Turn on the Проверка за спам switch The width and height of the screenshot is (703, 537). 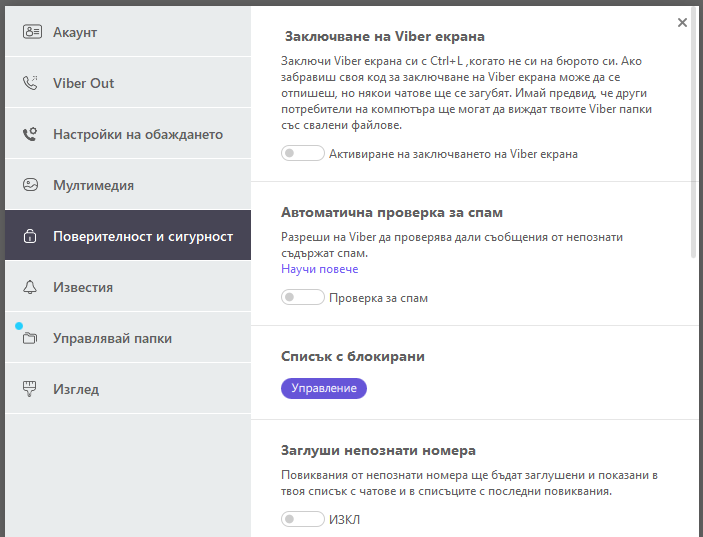[303, 298]
